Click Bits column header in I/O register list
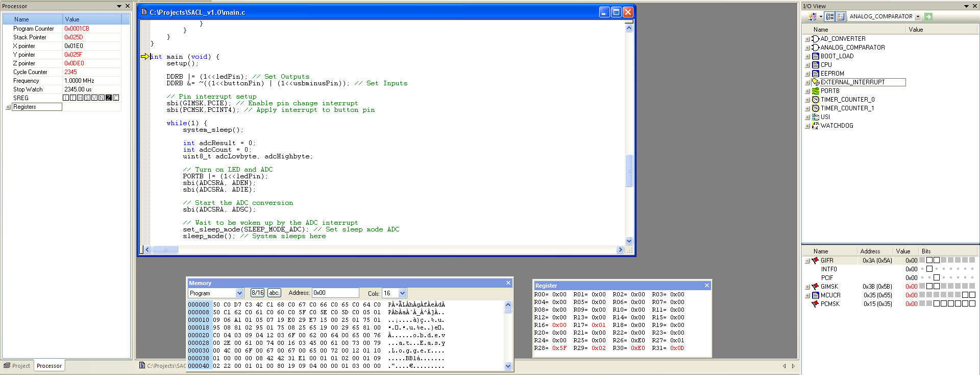Image resolution: width=980 pixels, height=375 pixels. point(947,251)
